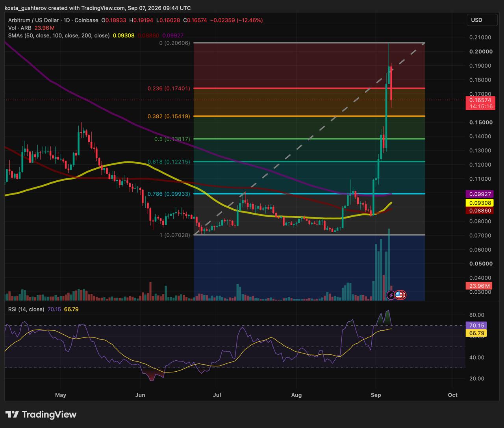Click the 0.236 (0.17401) Fibonacci level label
This screenshot has height=428, width=504.
(x=169, y=89)
